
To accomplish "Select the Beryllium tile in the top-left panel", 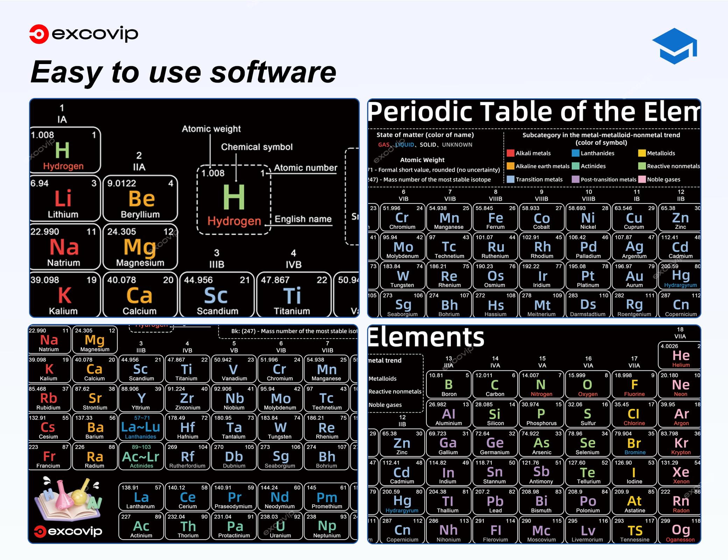I will tap(140, 198).
